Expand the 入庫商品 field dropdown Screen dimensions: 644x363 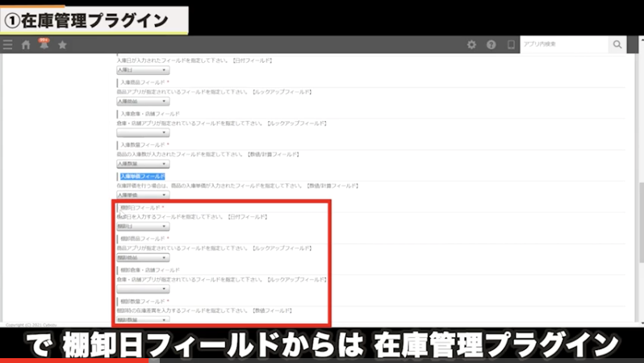click(x=143, y=102)
